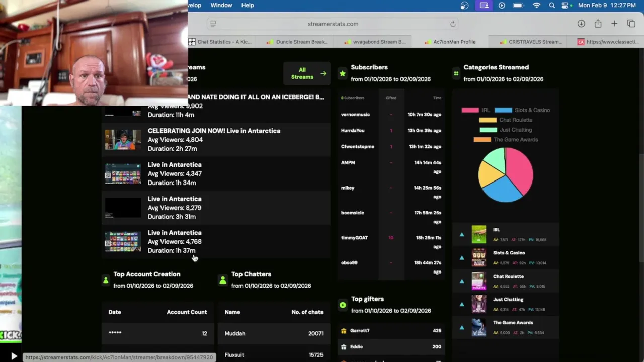
Task: Open the Window menu
Action: pyautogui.click(x=221, y=5)
